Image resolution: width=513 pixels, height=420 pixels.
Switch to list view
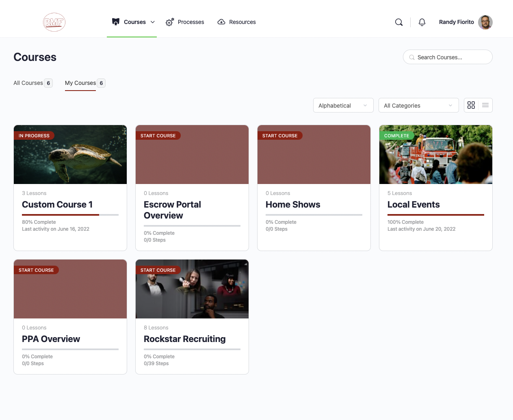485,105
